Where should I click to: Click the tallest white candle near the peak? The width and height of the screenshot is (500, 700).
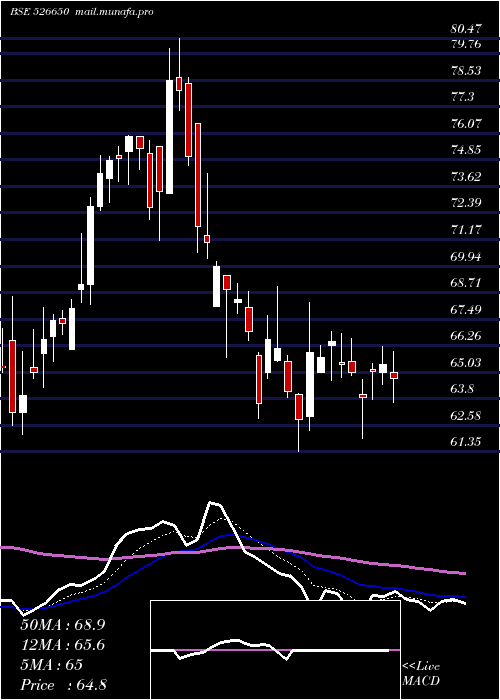(170, 137)
